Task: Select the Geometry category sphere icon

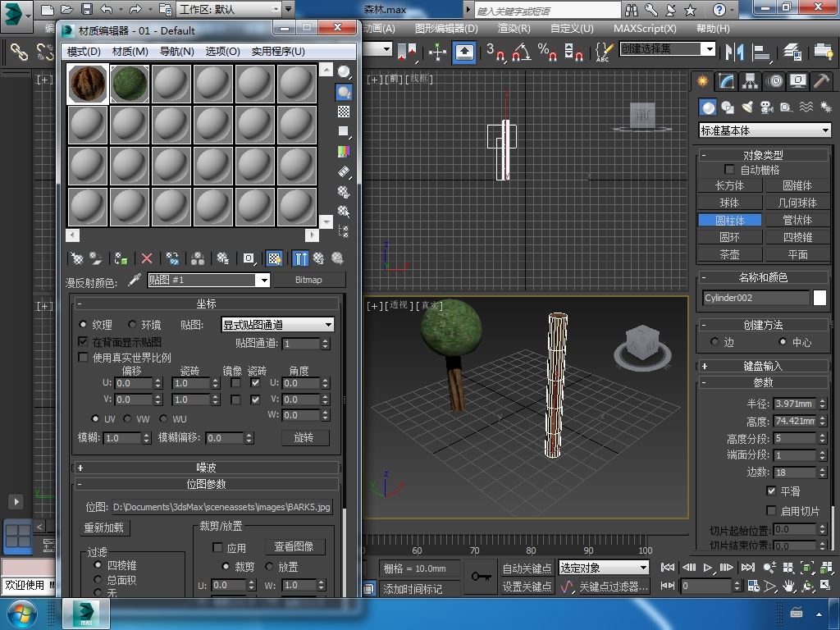Action: [708, 107]
